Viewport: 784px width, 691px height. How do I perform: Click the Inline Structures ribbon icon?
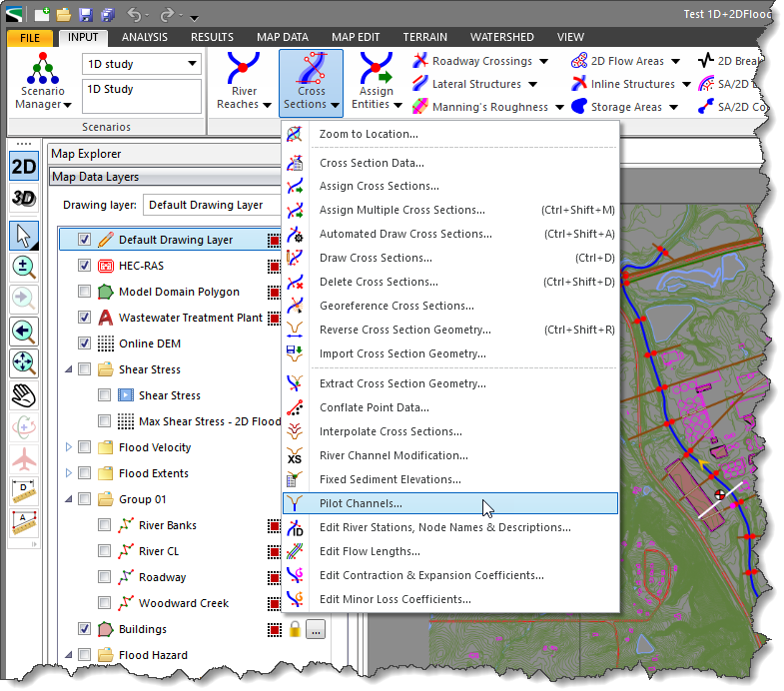579,84
